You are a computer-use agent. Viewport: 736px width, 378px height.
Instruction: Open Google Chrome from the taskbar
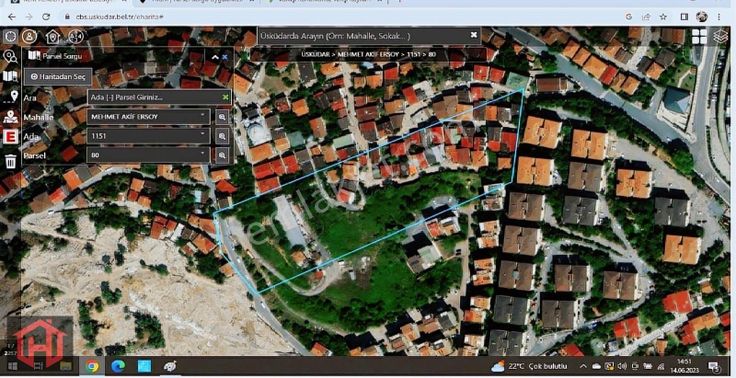pos(92,366)
